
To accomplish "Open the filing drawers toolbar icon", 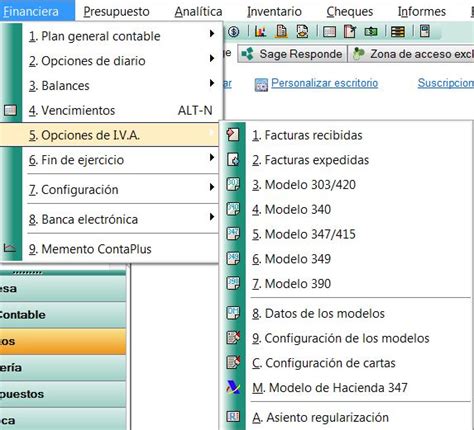I will point(398,32).
